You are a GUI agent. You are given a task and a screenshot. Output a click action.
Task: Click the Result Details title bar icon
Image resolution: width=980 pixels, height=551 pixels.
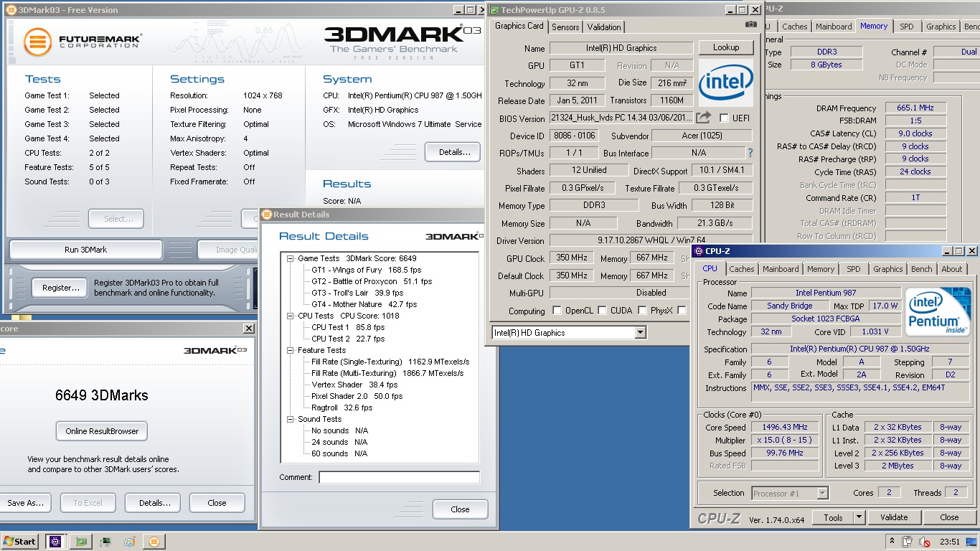267,214
